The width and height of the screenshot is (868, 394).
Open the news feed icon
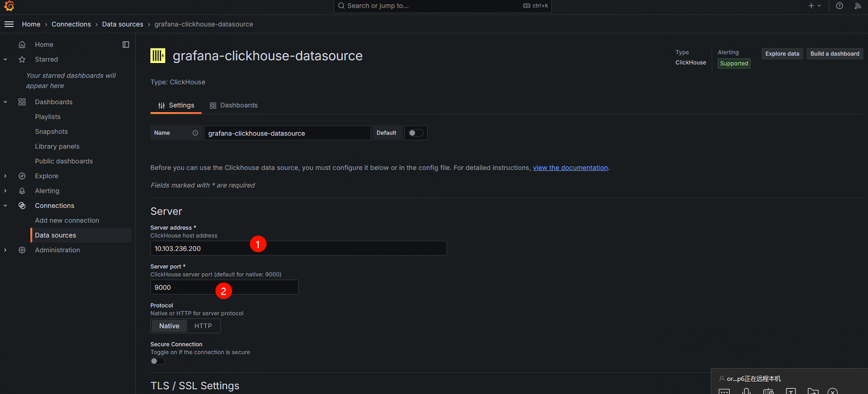[858, 6]
